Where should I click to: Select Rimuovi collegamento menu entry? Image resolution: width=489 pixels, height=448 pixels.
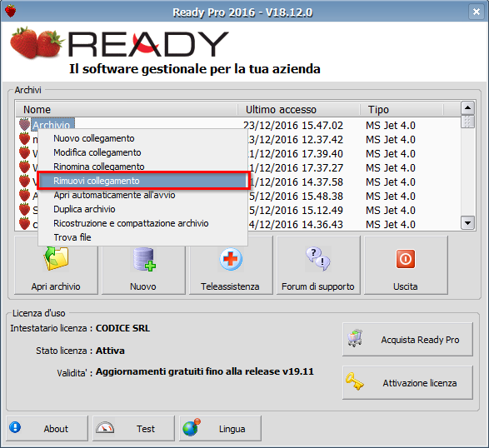click(x=143, y=181)
